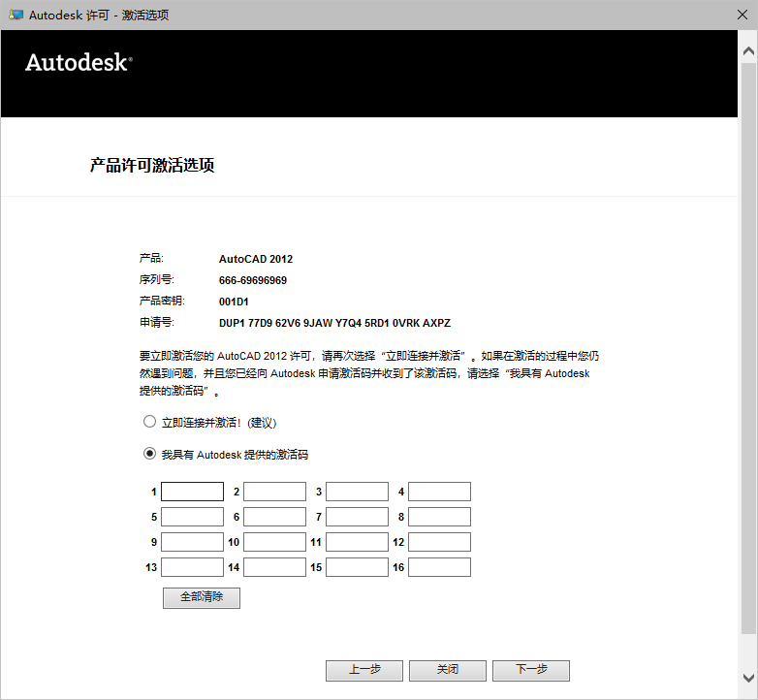Click the product name AutoCAD 2012
Image resolution: width=758 pixels, height=700 pixels.
pyautogui.click(x=256, y=259)
